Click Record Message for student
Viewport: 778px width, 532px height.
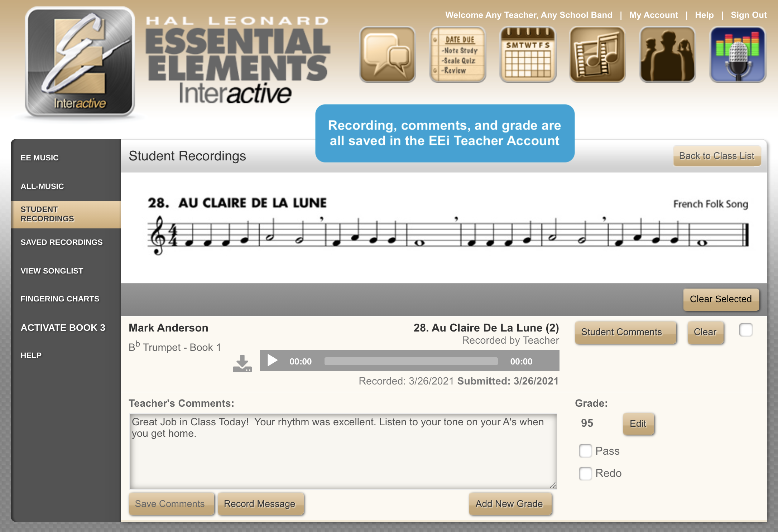click(260, 503)
